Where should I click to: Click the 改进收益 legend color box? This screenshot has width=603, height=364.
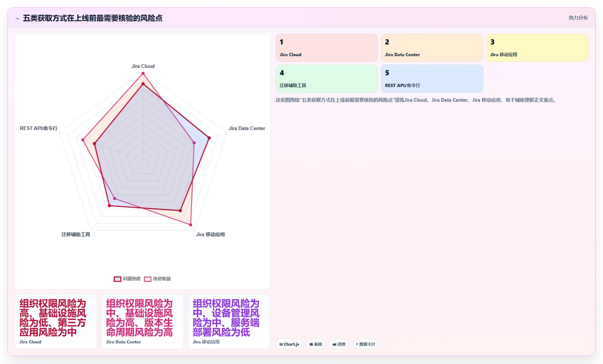[x=148, y=279]
